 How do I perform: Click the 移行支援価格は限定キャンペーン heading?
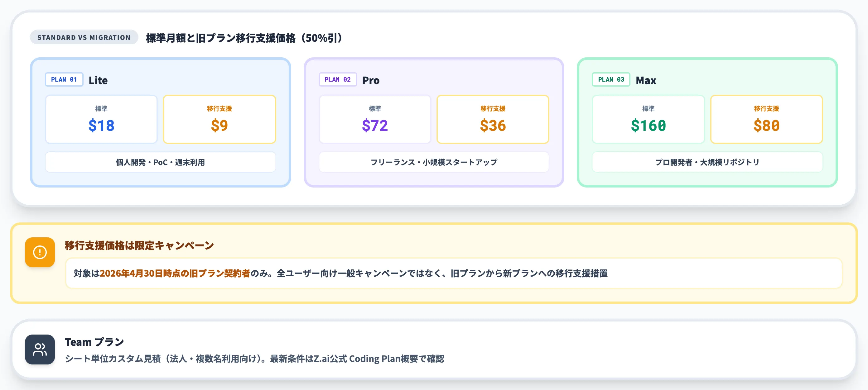tap(139, 245)
